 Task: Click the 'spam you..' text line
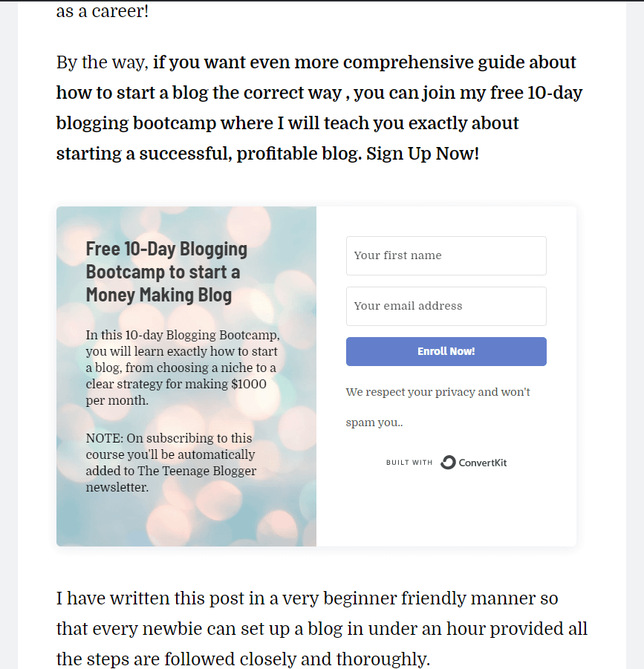(374, 422)
